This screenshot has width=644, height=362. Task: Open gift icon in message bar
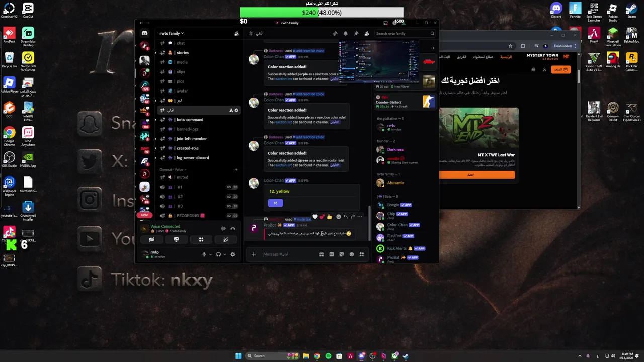(321, 254)
